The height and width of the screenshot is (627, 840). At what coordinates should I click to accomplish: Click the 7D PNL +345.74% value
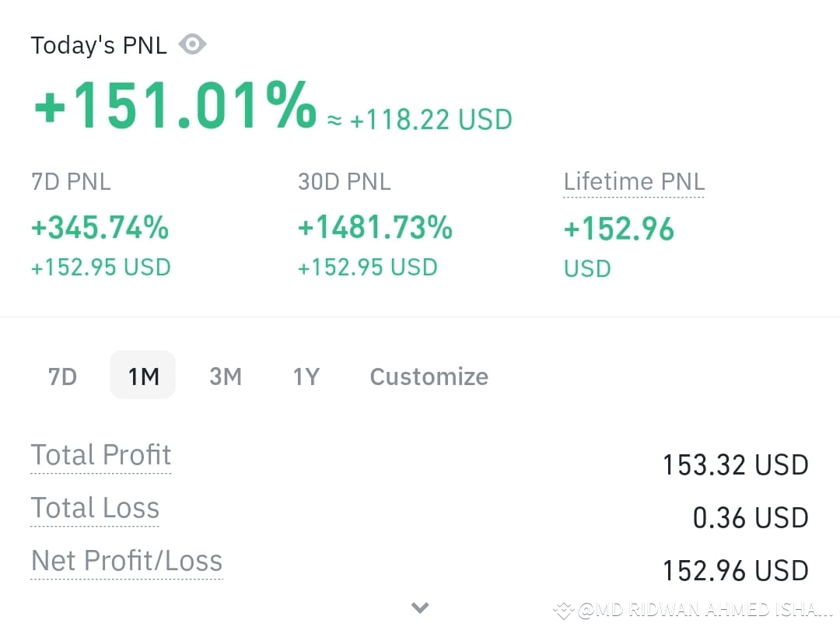(x=100, y=227)
